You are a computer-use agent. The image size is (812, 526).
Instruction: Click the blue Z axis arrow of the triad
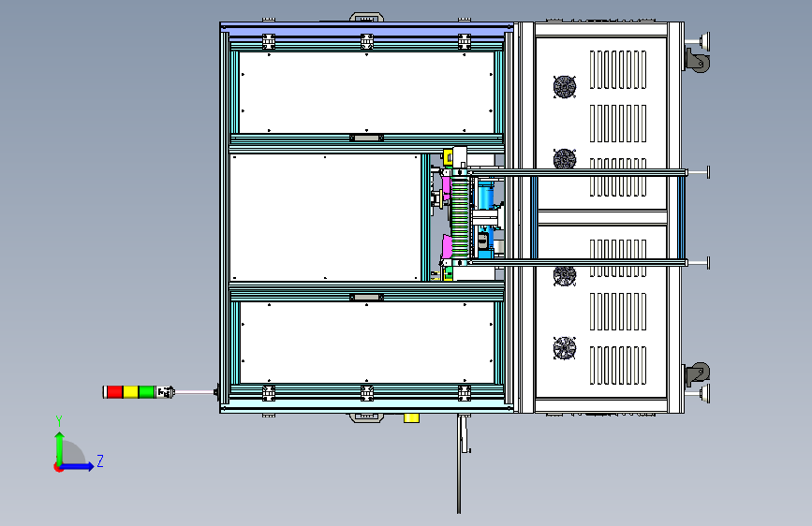[x=79, y=466]
